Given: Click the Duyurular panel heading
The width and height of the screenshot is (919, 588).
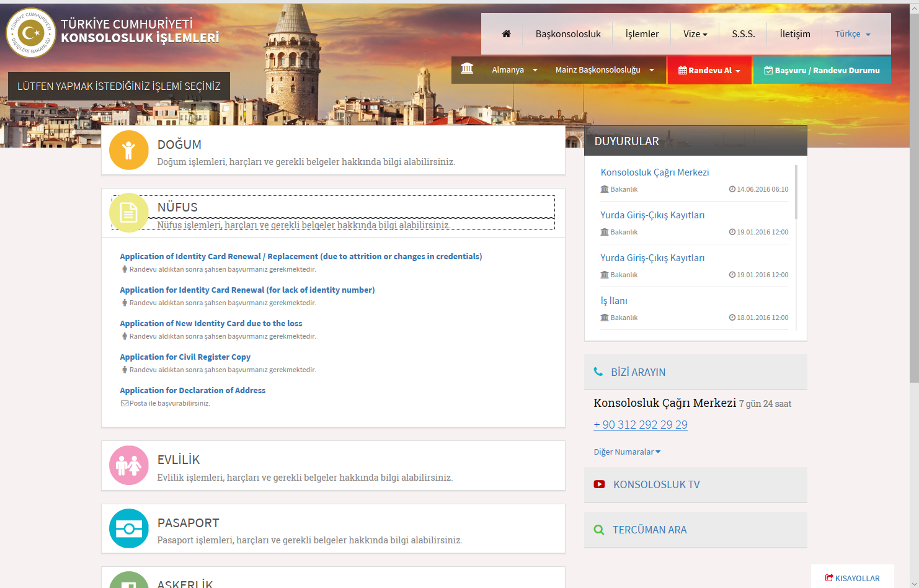Looking at the screenshot, I should click(696, 141).
